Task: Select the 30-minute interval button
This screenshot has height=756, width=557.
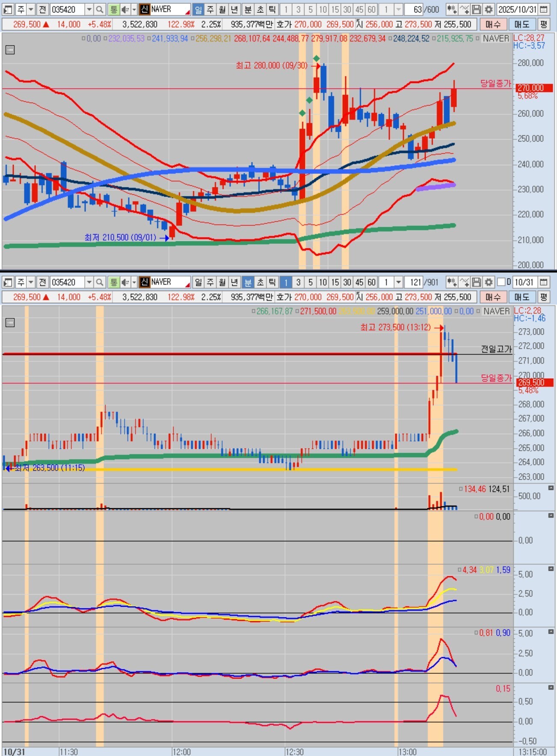Action: point(347,282)
